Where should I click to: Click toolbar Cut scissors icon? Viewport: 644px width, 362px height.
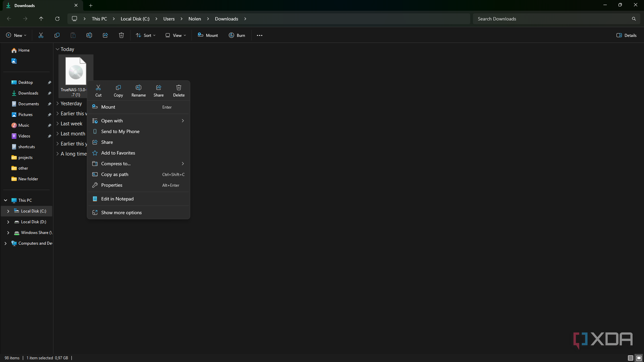[41, 35]
